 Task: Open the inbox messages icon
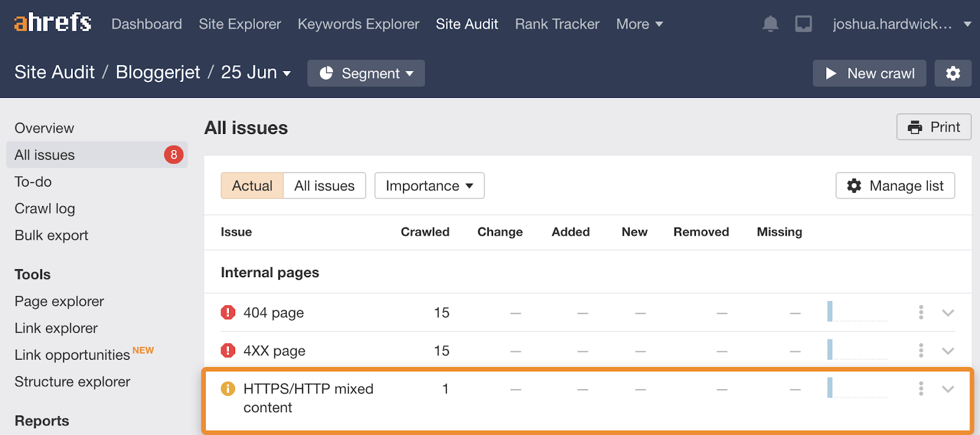804,24
